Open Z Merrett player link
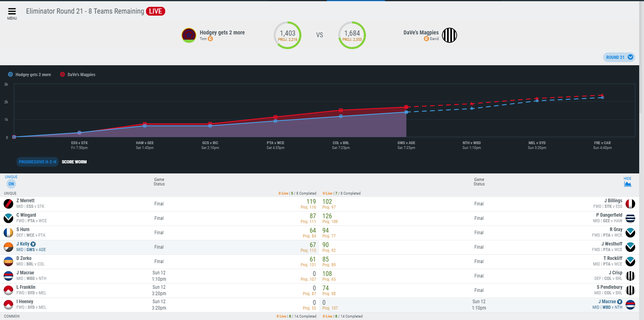The image size is (644, 320). tap(25, 201)
